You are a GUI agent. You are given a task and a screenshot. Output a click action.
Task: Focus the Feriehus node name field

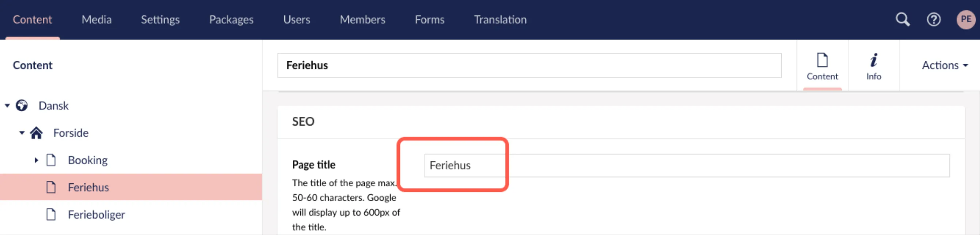coord(529,66)
